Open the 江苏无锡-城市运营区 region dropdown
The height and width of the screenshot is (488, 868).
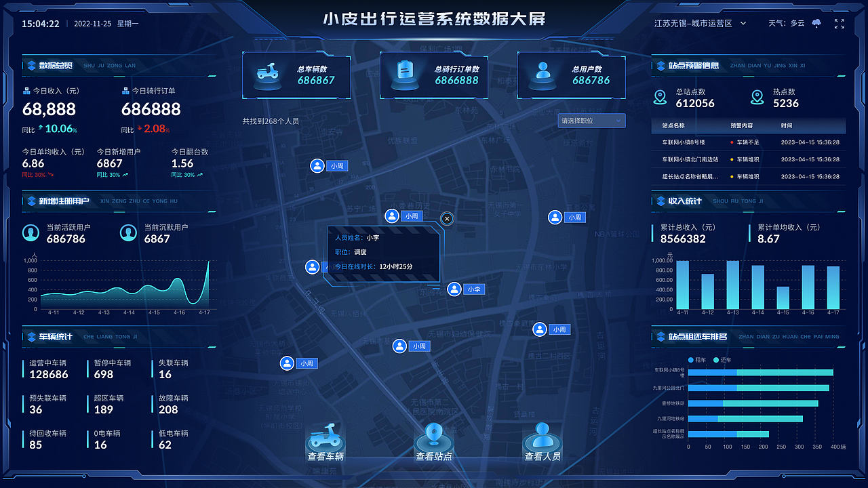tap(700, 23)
